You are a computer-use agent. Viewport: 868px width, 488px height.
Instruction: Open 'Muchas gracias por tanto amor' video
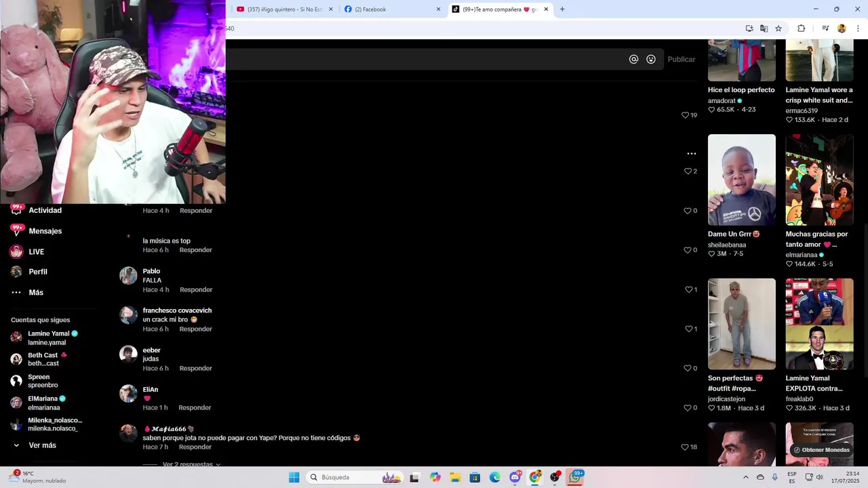pyautogui.click(x=819, y=180)
